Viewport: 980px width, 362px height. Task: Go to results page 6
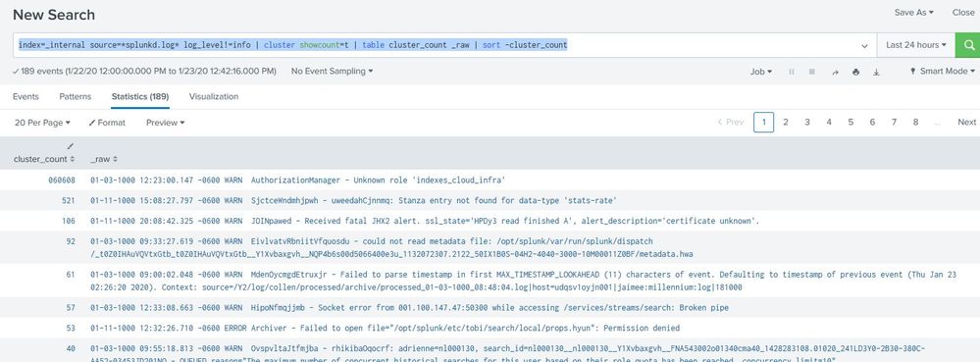pyautogui.click(x=872, y=122)
